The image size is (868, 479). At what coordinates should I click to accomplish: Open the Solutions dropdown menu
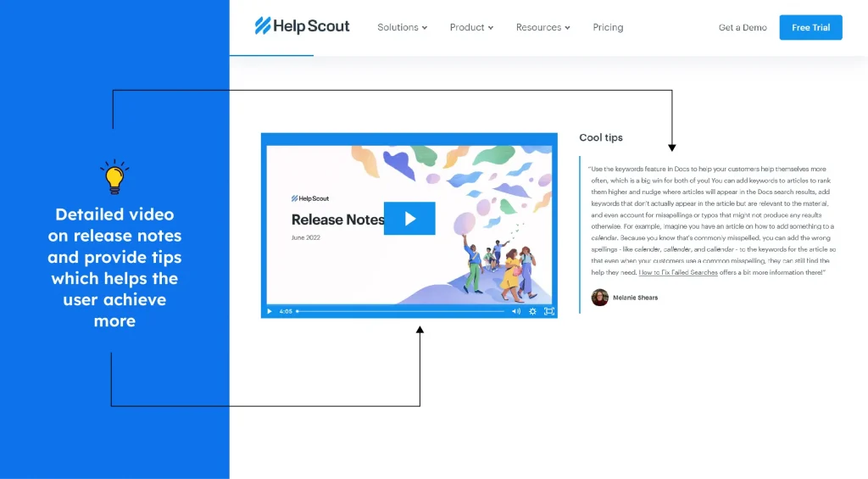click(x=402, y=27)
